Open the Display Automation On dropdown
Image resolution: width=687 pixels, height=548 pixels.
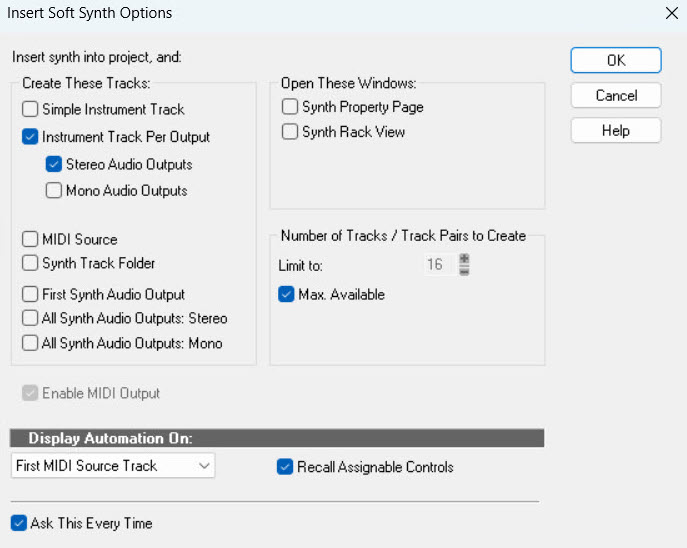[113, 466]
